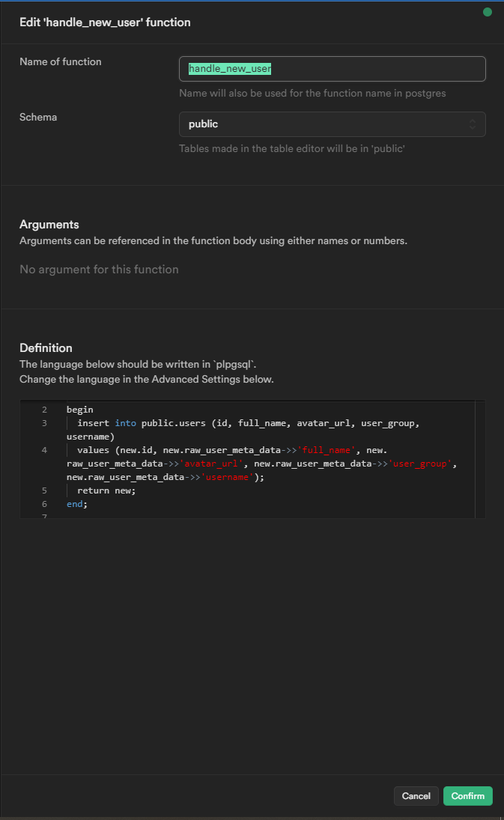
Task: Click the 'Name of function' input field
Action: (332, 69)
